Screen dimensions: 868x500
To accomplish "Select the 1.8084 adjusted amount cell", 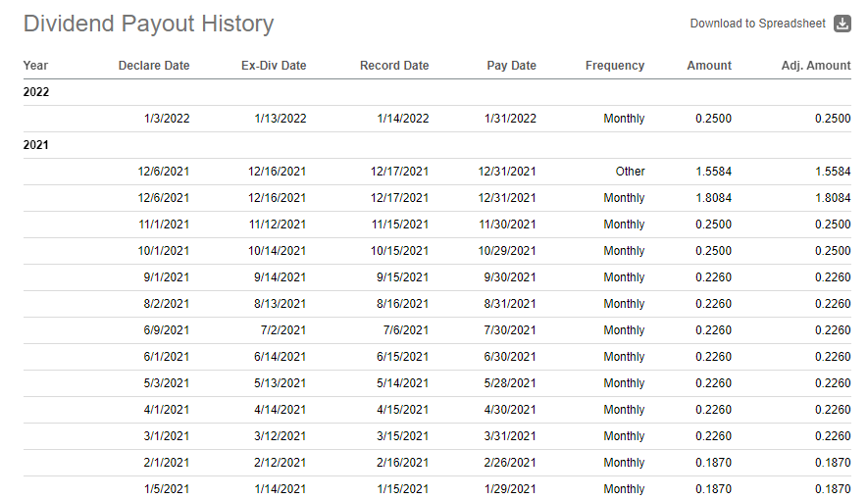I will point(833,198).
